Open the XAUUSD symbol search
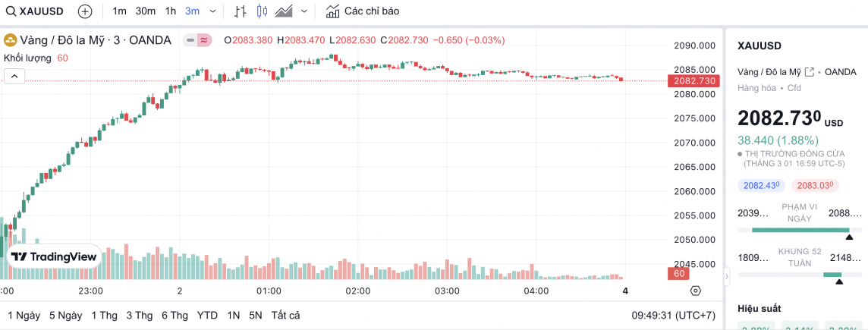 coord(35,11)
